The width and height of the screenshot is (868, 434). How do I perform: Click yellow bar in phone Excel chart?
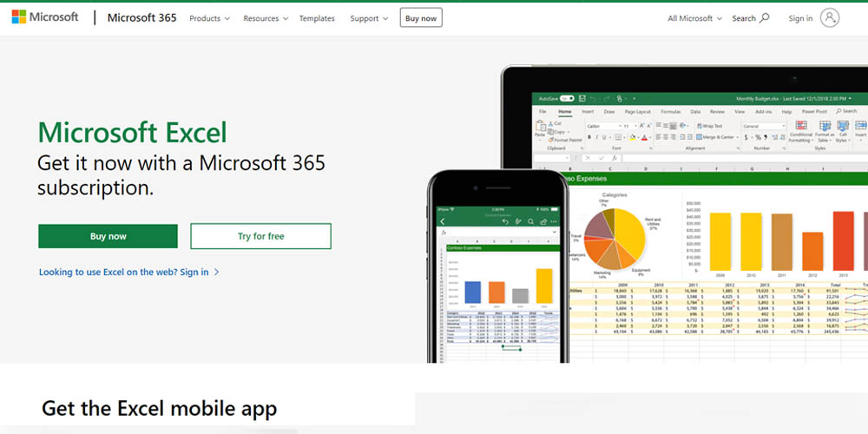[x=544, y=286]
